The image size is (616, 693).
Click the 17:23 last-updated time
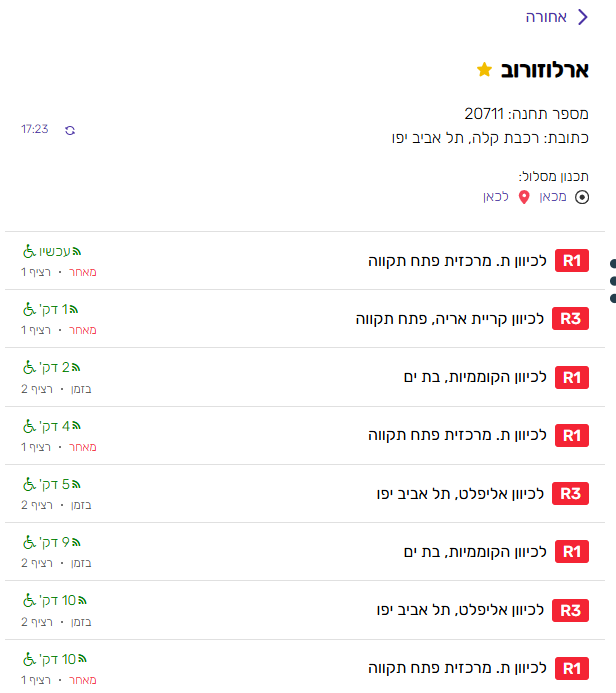pyautogui.click(x=35, y=130)
